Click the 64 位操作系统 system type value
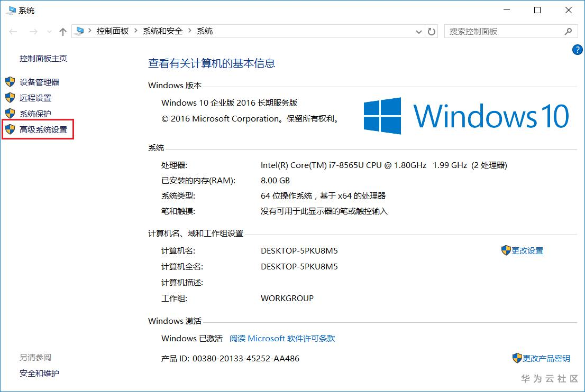Viewport: 585px width, 392px height. pos(323,196)
